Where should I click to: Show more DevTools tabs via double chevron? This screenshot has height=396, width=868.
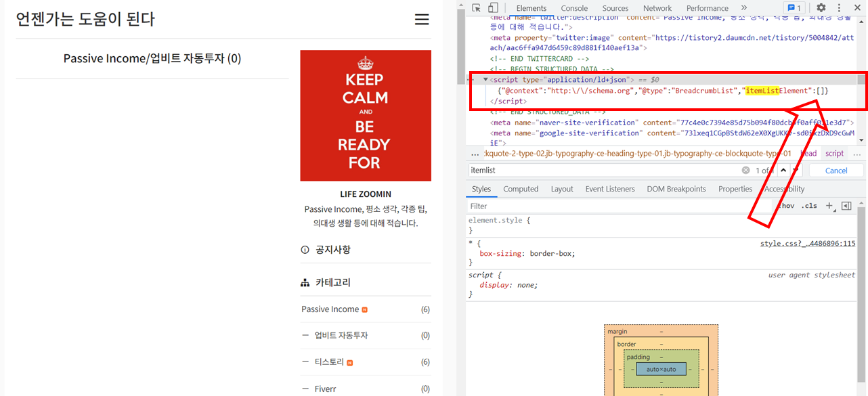point(744,8)
